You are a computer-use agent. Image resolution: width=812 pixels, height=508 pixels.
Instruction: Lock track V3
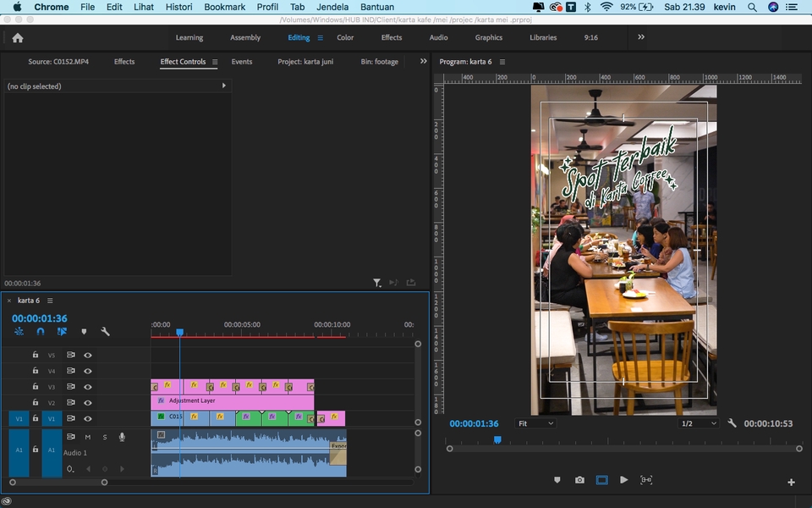(36, 386)
